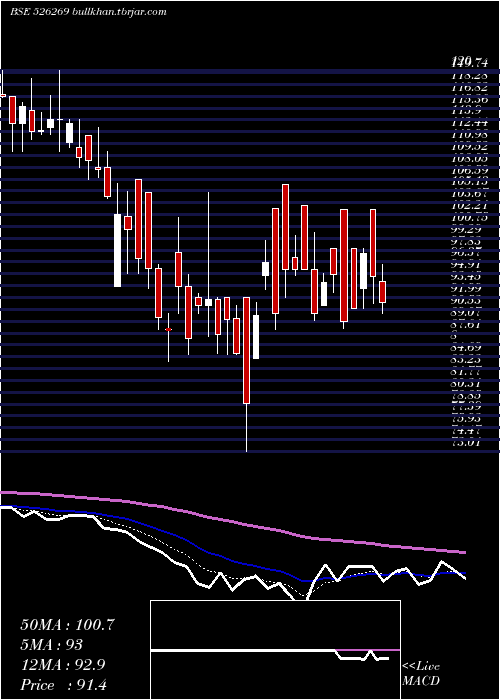Click the 109.52 price axis label
The height and width of the screenshot is (700, 500).
[x=469, y=147]
